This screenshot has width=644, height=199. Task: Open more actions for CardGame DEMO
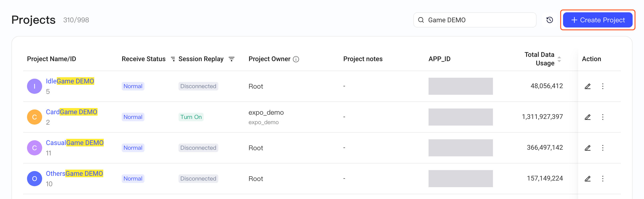[x=603, y=117]
